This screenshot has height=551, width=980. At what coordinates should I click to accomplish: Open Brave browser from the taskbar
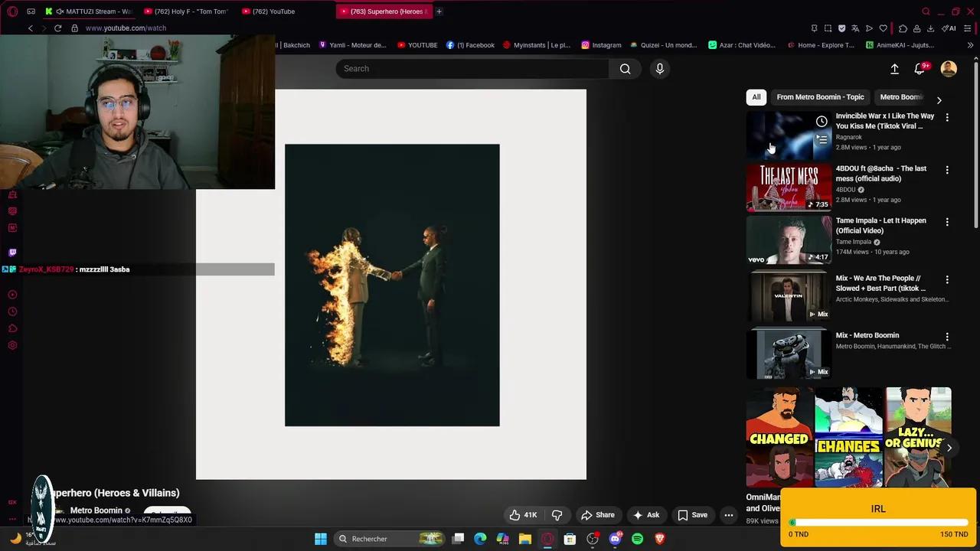click(660, 539)
